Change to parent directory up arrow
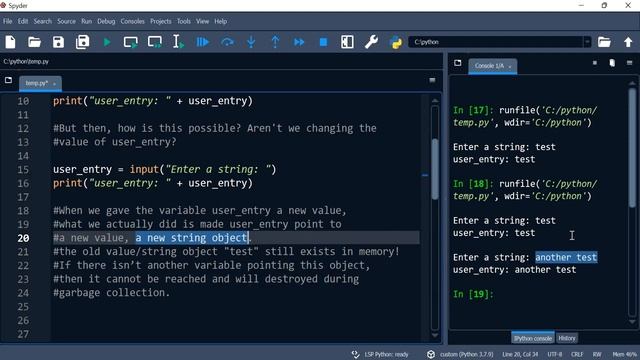The width and height of the screenshot is (640, 360). (628, 42)
